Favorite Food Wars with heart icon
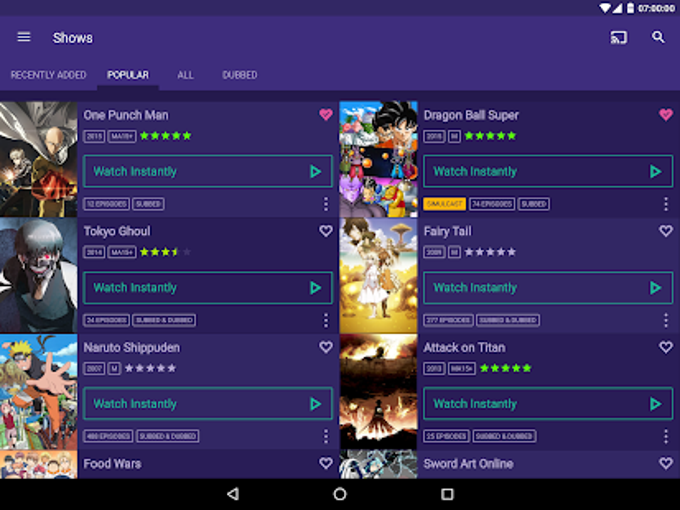Viewport: 680px width, 510px height. click(x=326, y=463)
